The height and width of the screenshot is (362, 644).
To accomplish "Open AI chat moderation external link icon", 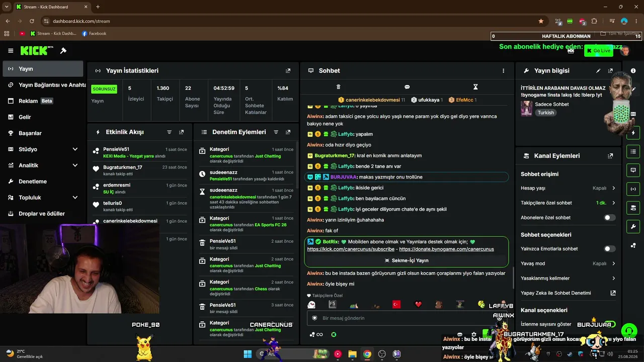I will 613,293.
